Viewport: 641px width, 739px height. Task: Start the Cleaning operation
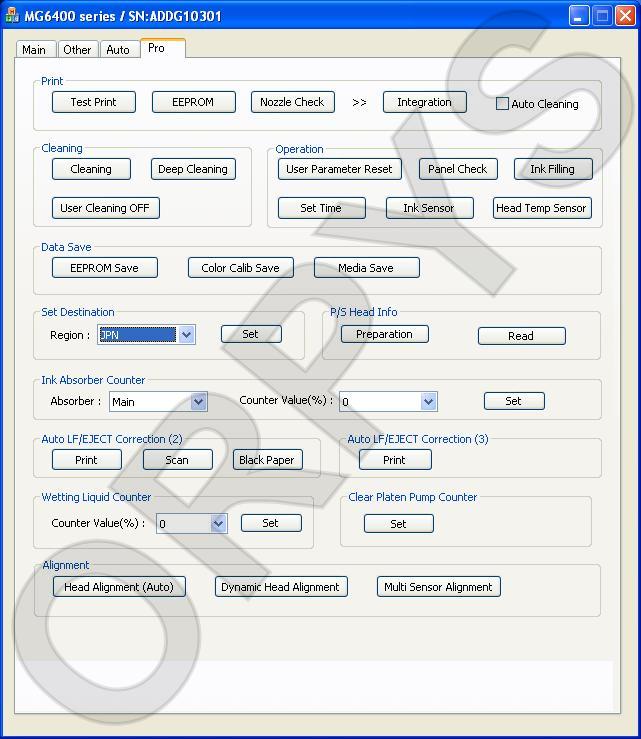[91, 169]
